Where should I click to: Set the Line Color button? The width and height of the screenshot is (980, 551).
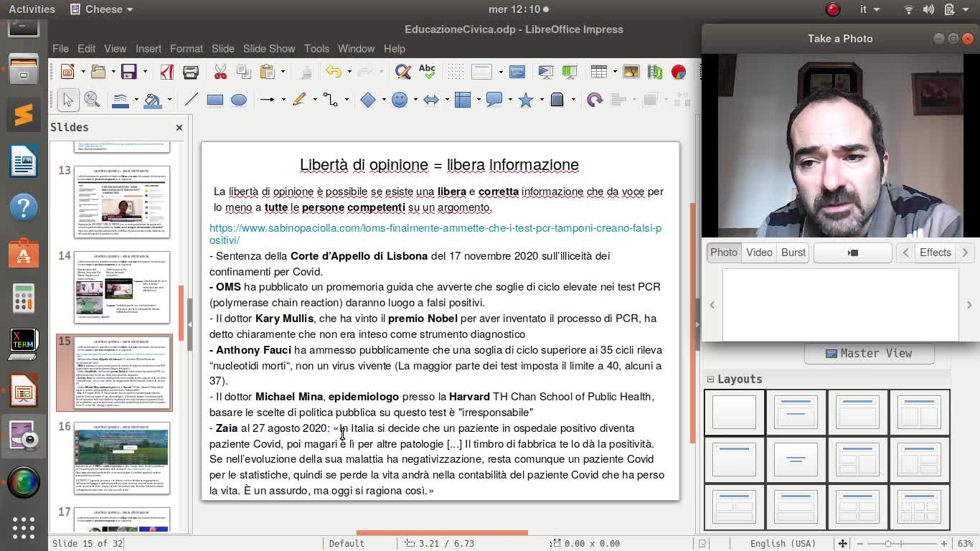click(x=121, y=100)
